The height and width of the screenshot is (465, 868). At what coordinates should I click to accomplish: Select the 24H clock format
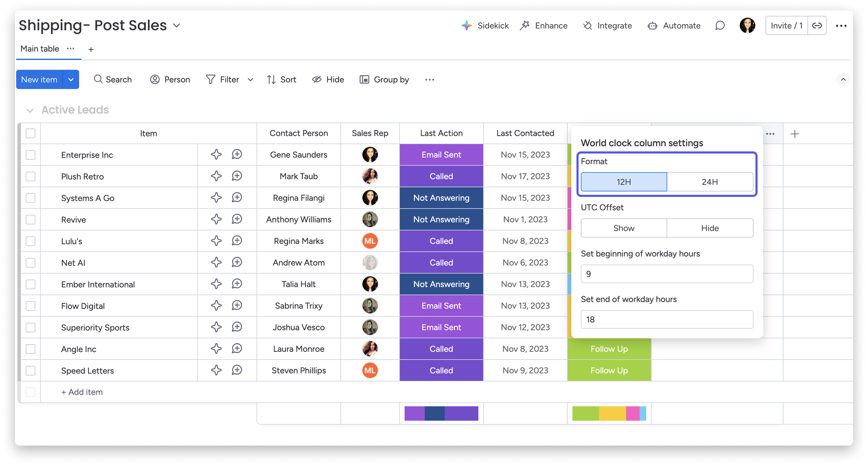tap(710, 182)
